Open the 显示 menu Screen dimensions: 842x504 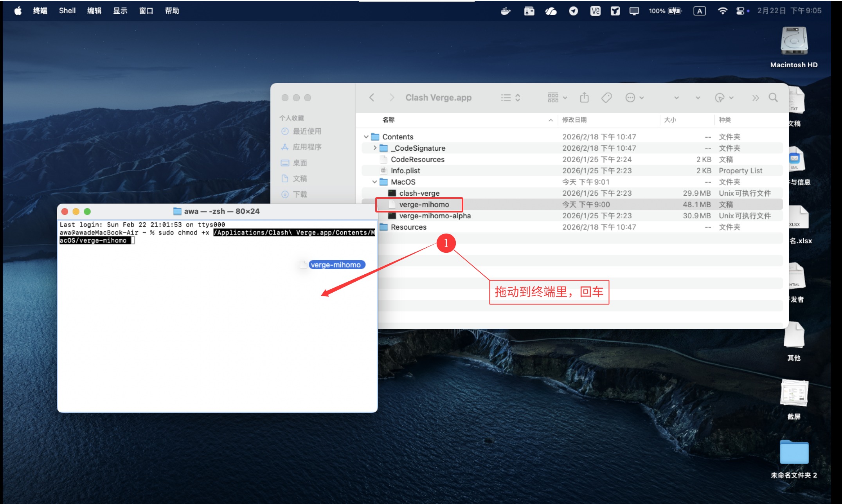click(120, 11)
